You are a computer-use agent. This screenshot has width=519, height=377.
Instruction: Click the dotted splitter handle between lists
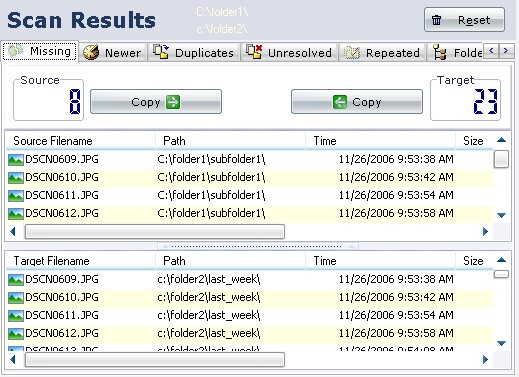tap(258, 247)
